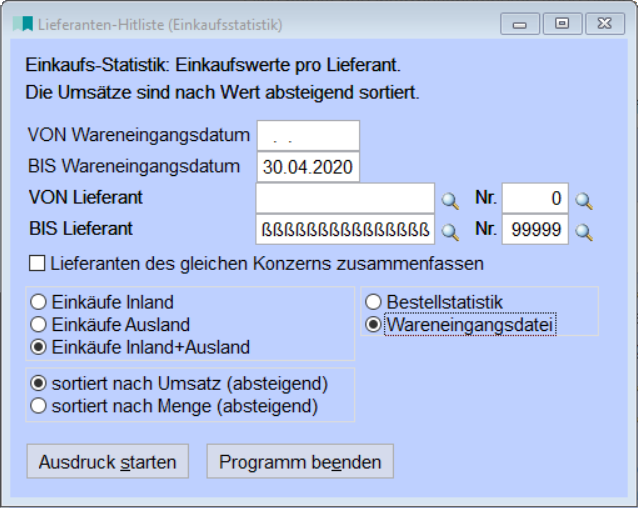The image size is (638, 508).
Task: Open supplier name search beside BIS Lieferant field
Action: point(450,232)
